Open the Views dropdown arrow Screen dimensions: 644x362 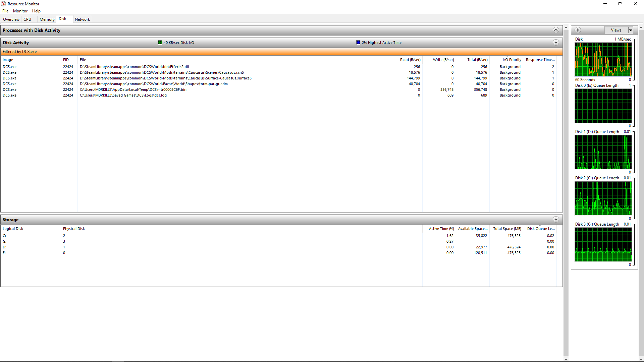[631, 30]
